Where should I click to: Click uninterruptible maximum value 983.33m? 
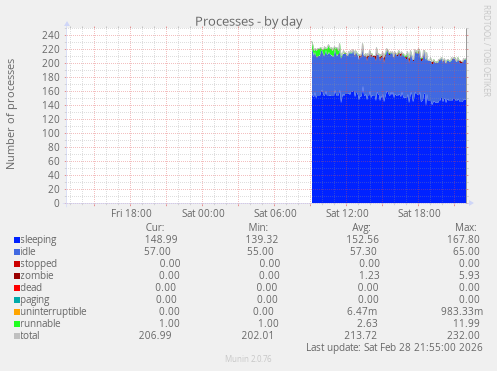tap(462, 311)
